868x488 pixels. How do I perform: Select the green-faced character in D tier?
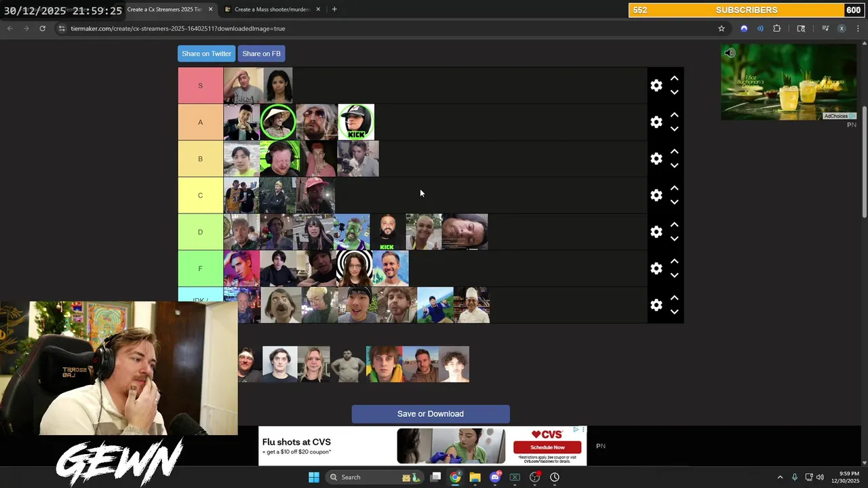351,232
